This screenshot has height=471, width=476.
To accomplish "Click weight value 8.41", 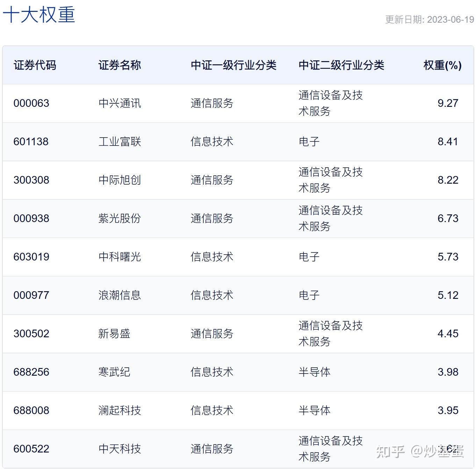I will [448, 142].
